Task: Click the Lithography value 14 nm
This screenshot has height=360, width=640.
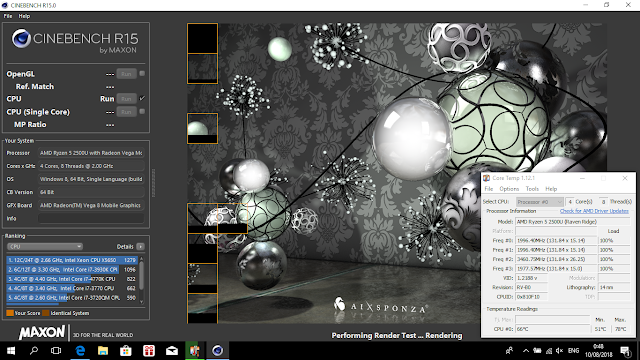Action: point(614,287)
